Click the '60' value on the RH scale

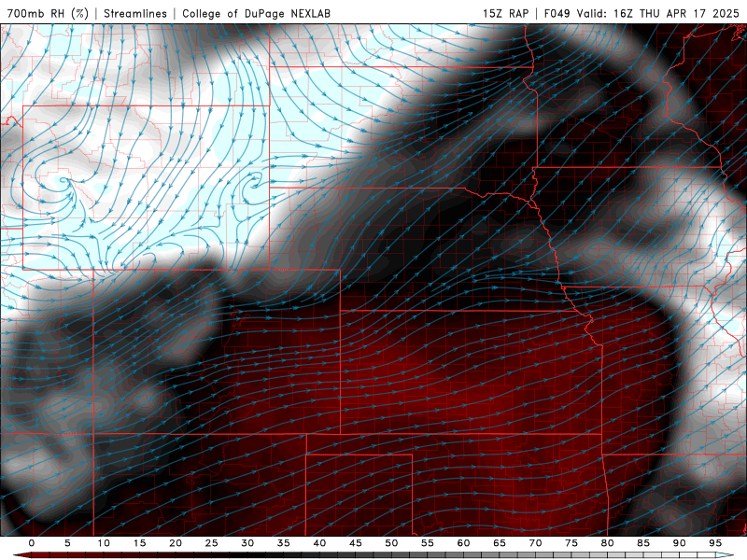pyautogui.click(x=463, y=543)
